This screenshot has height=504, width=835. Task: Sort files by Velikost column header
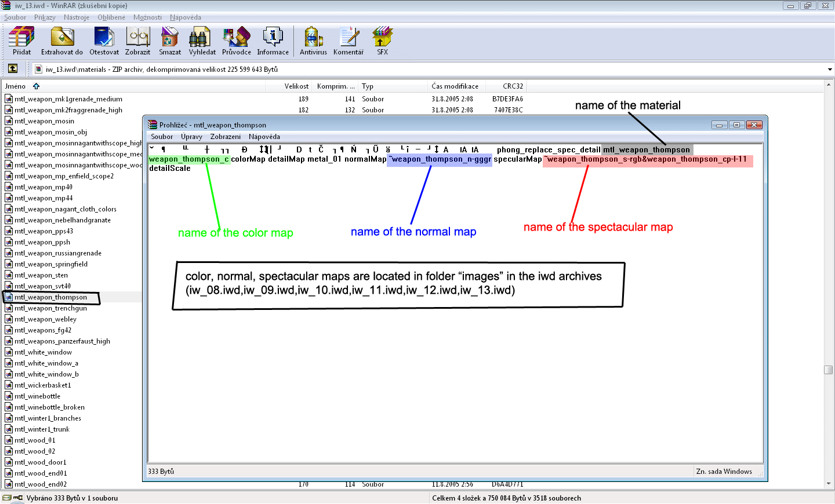pyautogui.click(x=289, y=86)
